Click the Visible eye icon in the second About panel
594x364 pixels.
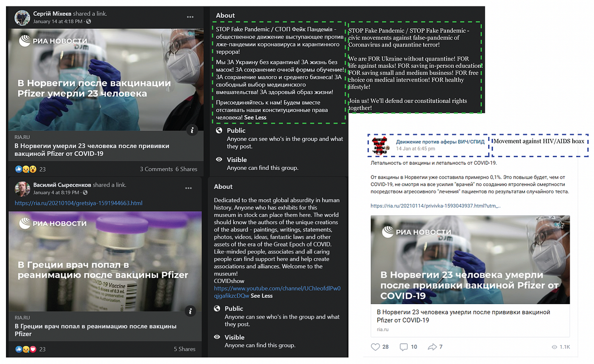point(217,337)
